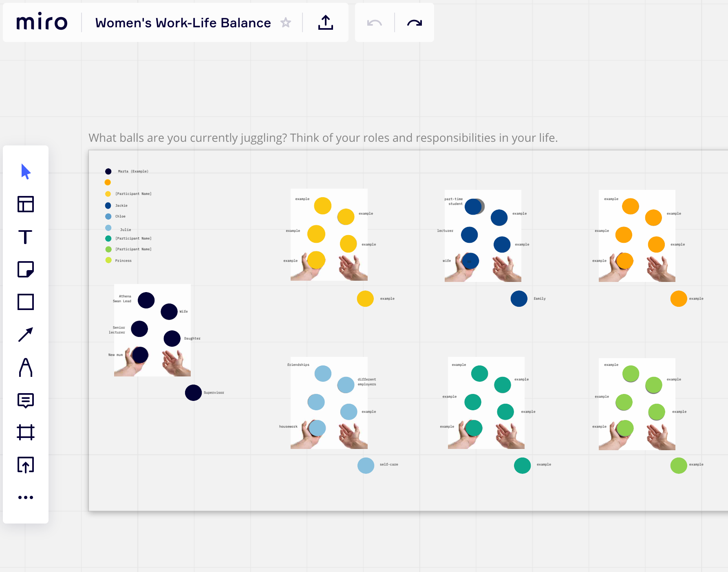Select the shape rectangle tool
Image resolution: width=728 pixels, height=572 pixels.
(x=26, y=302)
